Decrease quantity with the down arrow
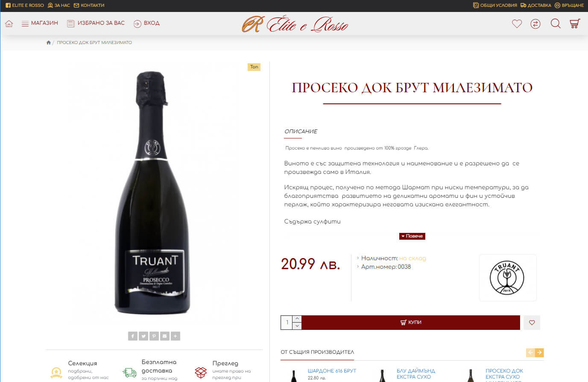588x382 pixels. coord(297,326)
